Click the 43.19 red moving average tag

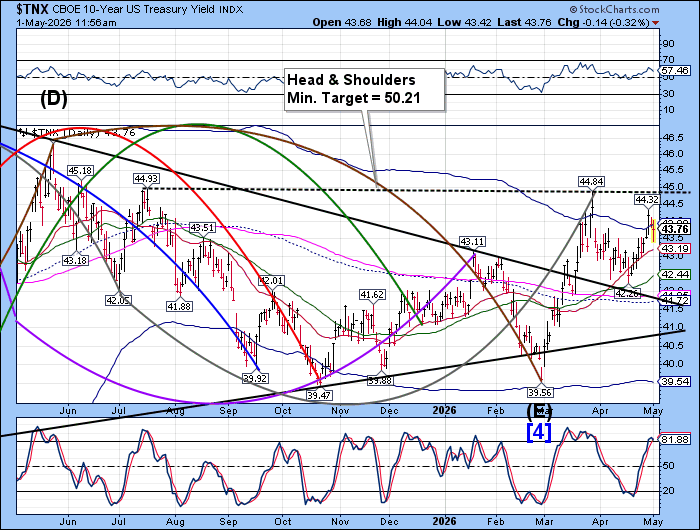coord(675,248)
